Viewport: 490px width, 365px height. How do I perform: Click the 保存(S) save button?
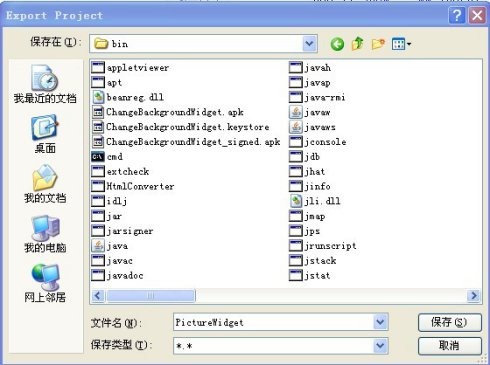(x=450, y=322)
